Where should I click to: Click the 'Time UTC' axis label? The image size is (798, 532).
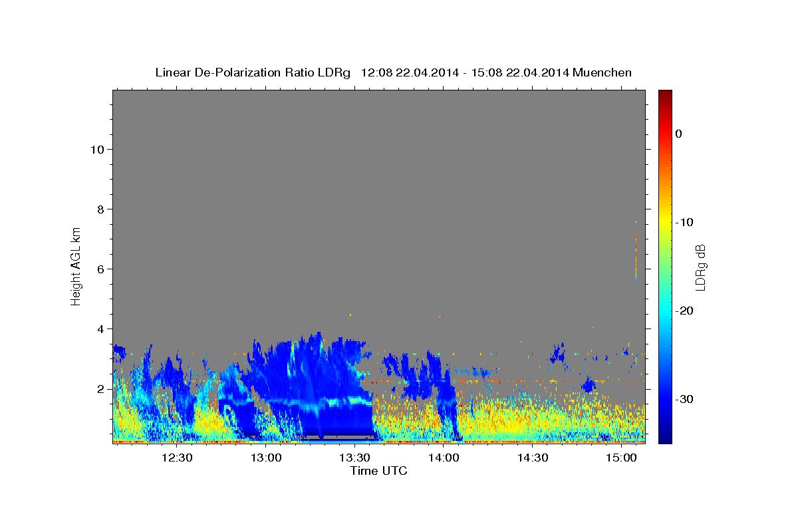point(378,471)
